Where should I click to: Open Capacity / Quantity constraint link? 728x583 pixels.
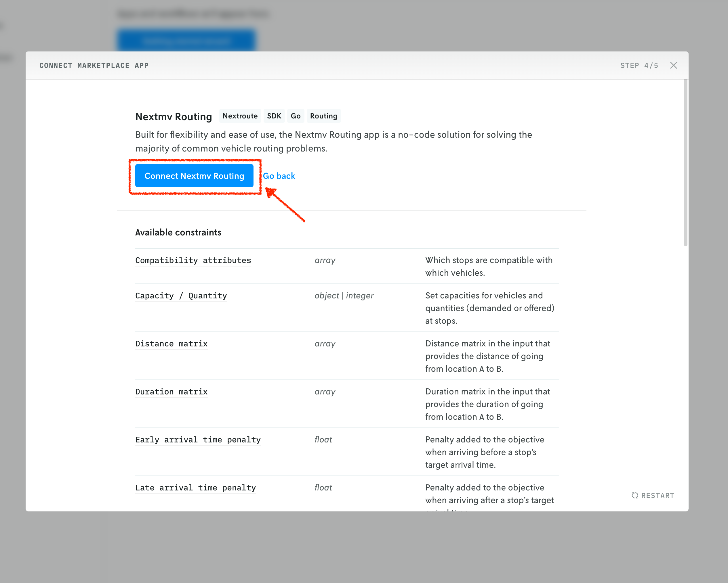[181, 296]
